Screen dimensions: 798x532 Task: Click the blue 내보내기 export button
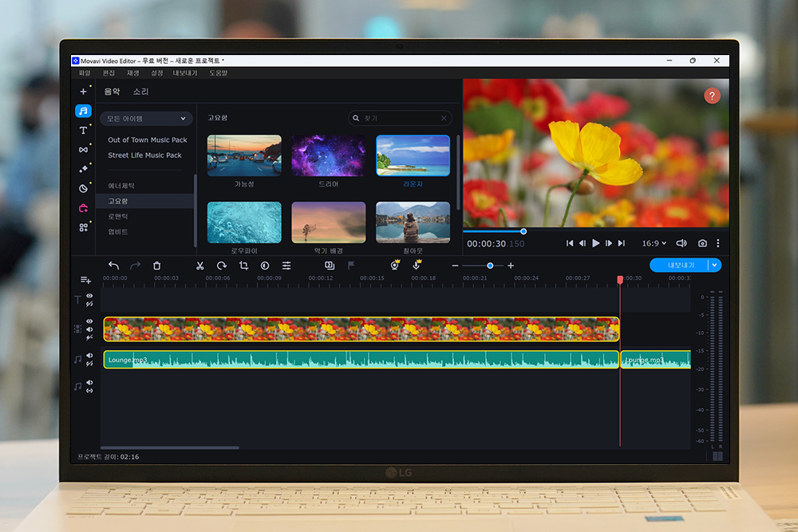tap(680, 265)
